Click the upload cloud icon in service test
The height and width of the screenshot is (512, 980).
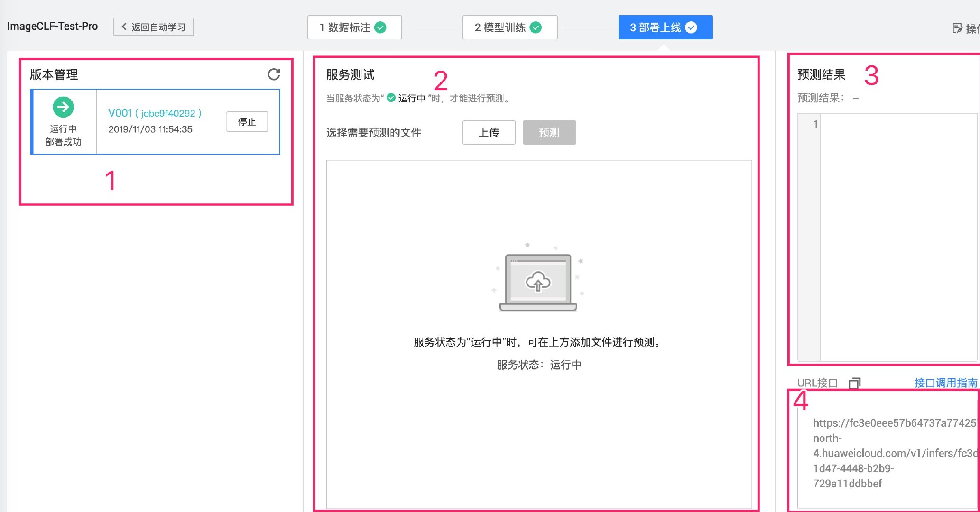pyautogui.click(x=537, y=283)
